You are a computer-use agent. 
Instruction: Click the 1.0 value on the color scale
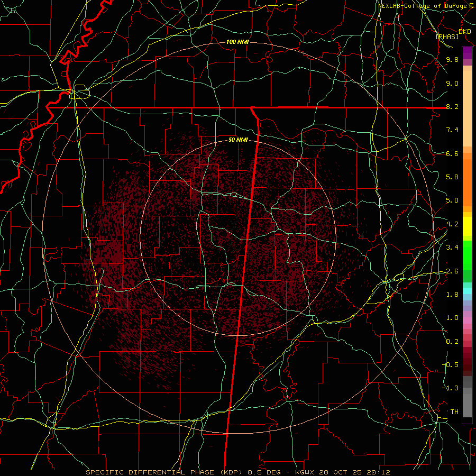452,318
